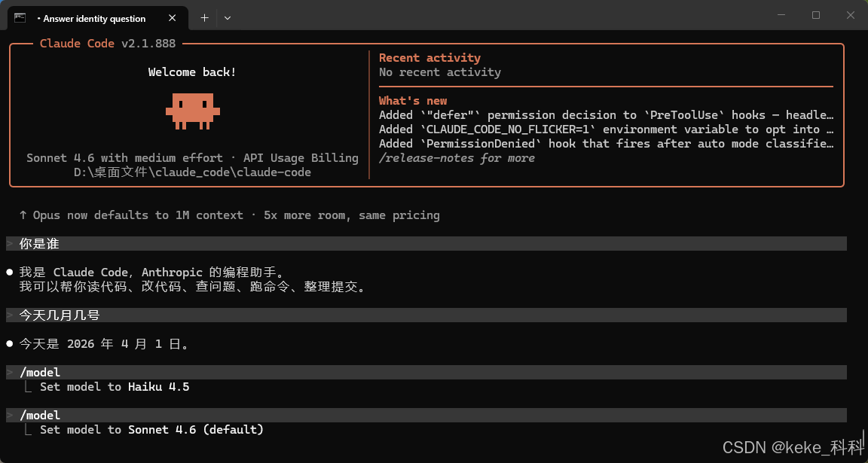Viewport: 868px width, 463px height.
Task: Close the terminal window
Action: (x=850, y=16)
